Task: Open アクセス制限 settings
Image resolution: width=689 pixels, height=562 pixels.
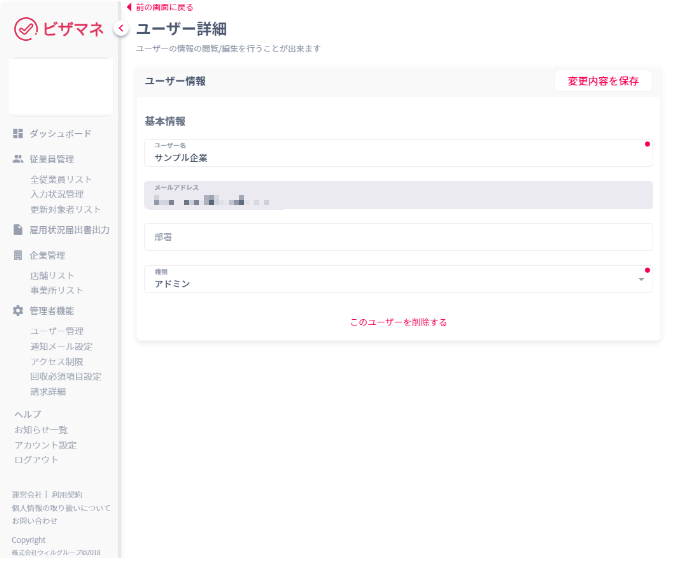Action: click(57, 361)
